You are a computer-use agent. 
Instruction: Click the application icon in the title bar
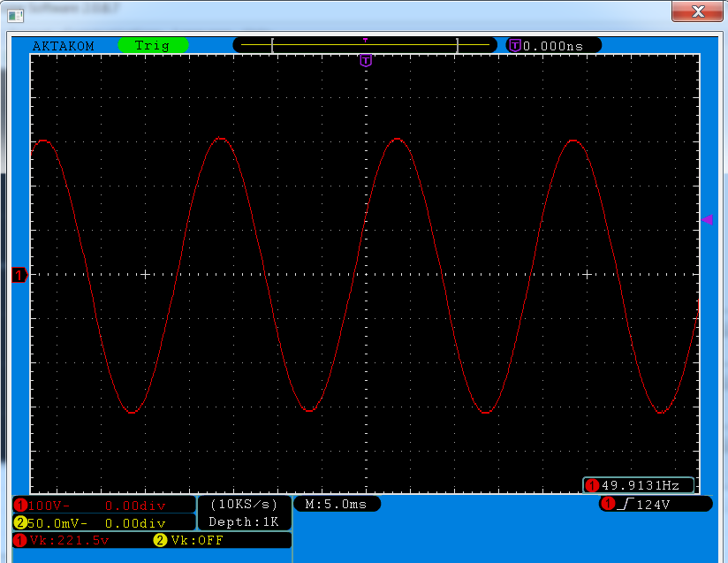[15, 16]
